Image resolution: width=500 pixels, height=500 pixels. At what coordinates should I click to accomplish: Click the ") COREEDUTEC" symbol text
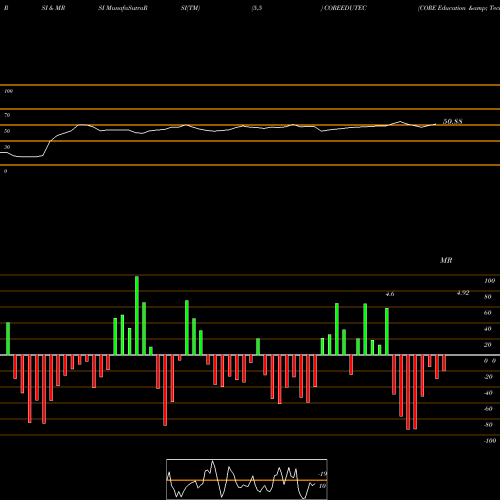point(344,8)
